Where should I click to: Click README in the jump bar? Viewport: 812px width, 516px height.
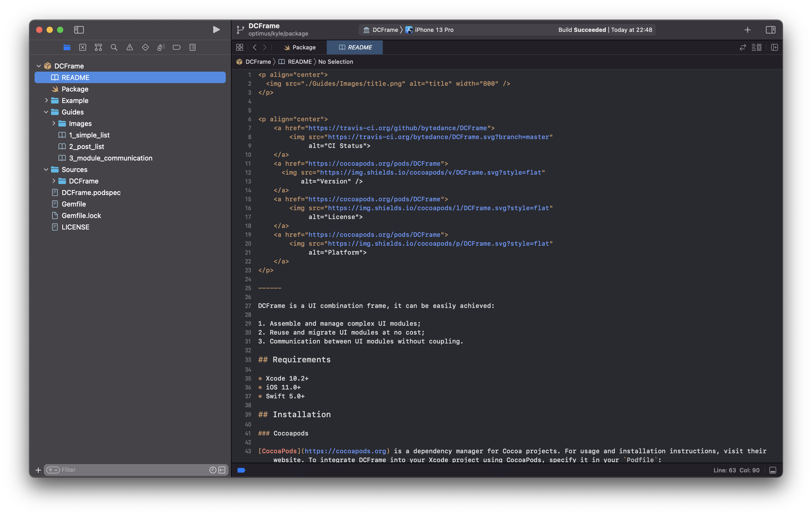[x=295, y=62]
